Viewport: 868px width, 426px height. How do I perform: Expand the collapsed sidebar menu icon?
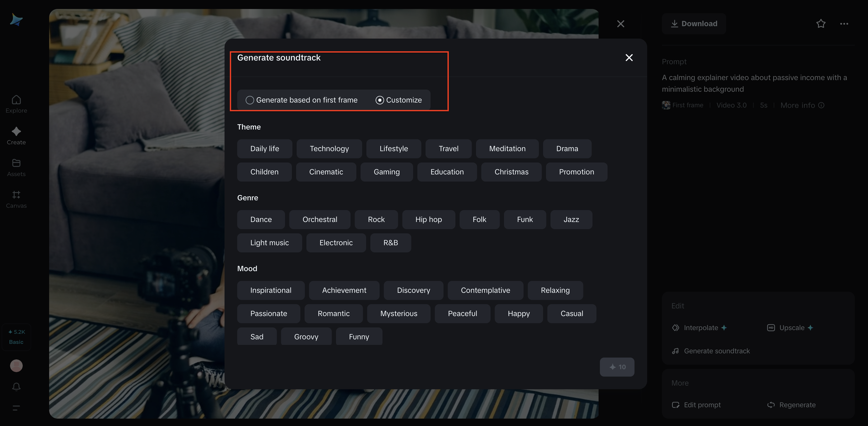tap(16, 408)
